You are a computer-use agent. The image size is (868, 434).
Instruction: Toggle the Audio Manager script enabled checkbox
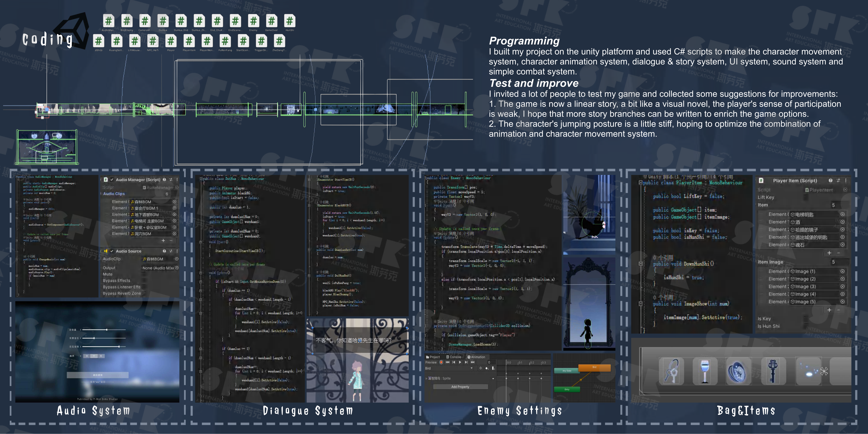[112, 180]
